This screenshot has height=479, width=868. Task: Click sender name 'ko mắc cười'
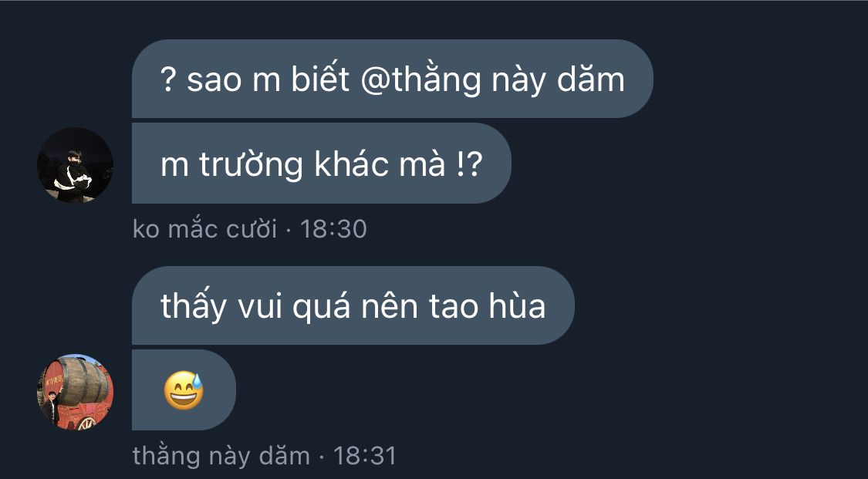click(204, 228)
